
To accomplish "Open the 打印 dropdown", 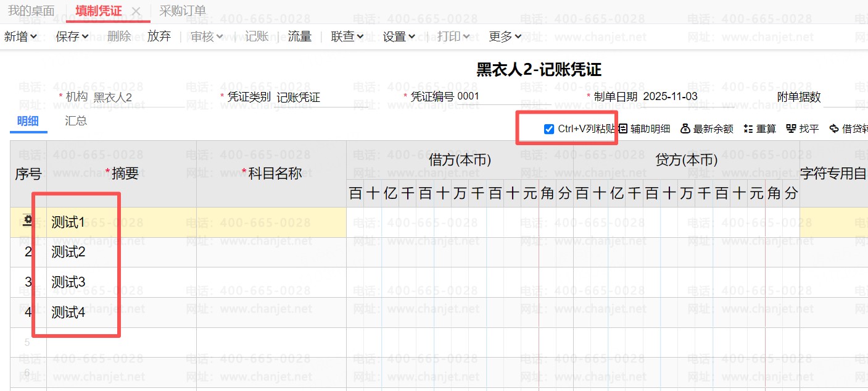I will pyautogui.click(x=453, y=36).
